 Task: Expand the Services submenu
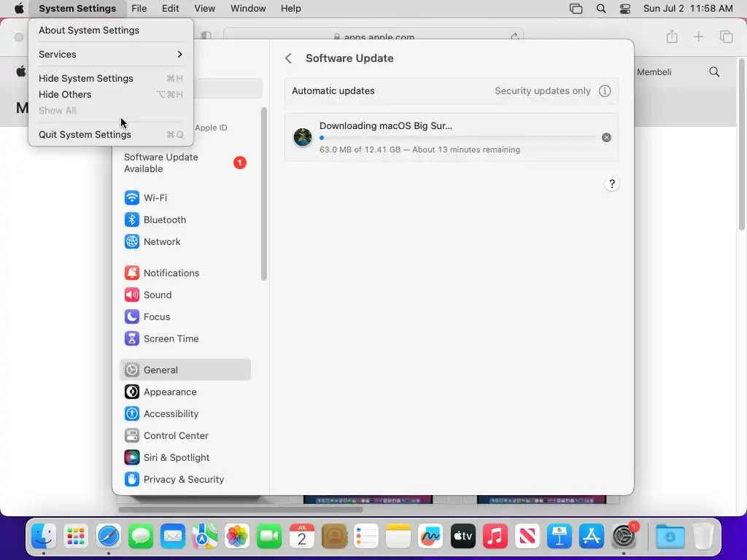[111, 54]
